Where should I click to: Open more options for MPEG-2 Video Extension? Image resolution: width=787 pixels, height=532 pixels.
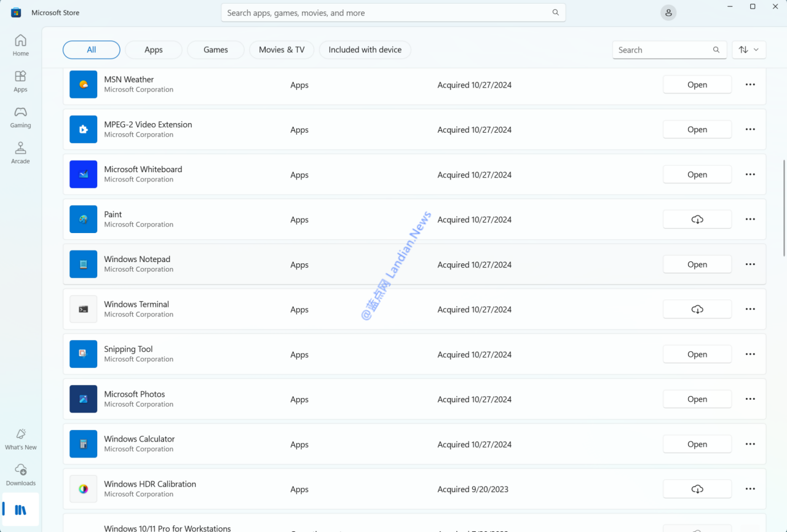pos(750,129)
